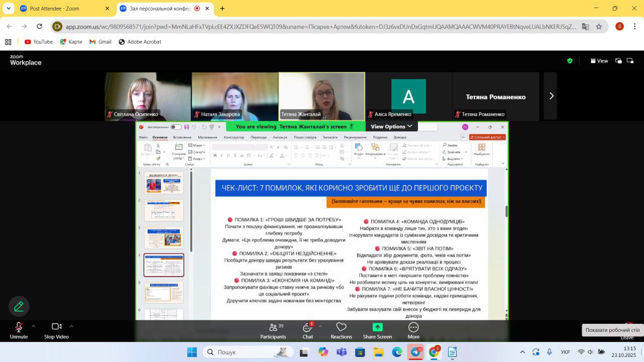Bookmark this page with the star icon
This screenshot has height=362, width=644.
(599, 27)
